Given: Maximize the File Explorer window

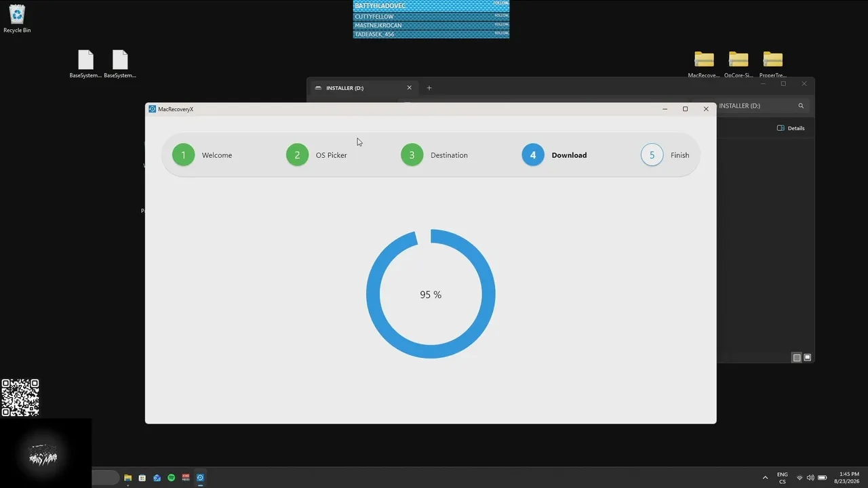Looking at the screenshot, I should coord(783,84).
